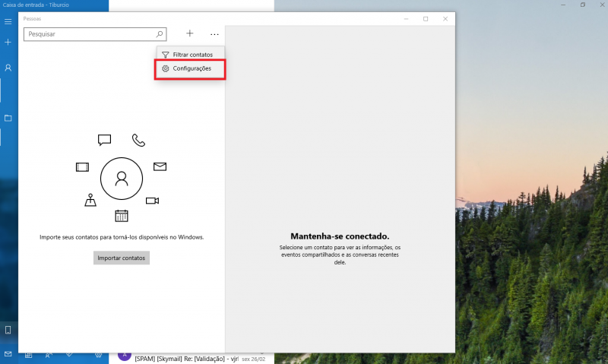Create new mail with the sidebar plus icon

(8, 42)
